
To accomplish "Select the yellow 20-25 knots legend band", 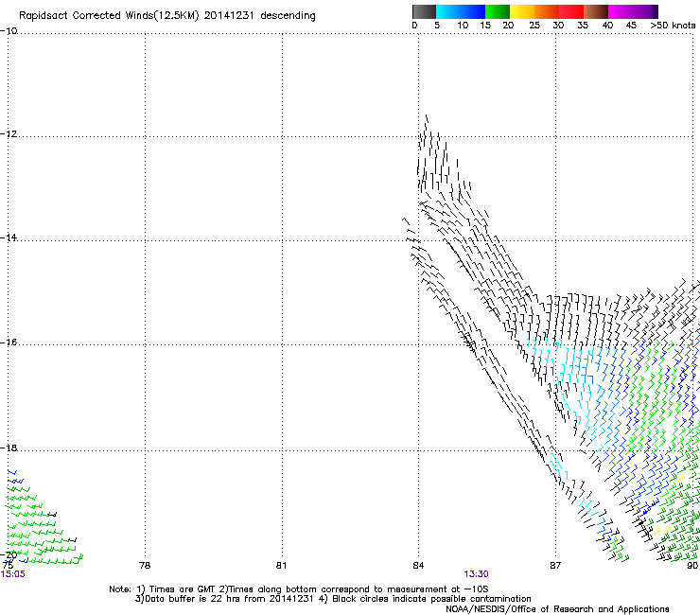I will 522,11.
